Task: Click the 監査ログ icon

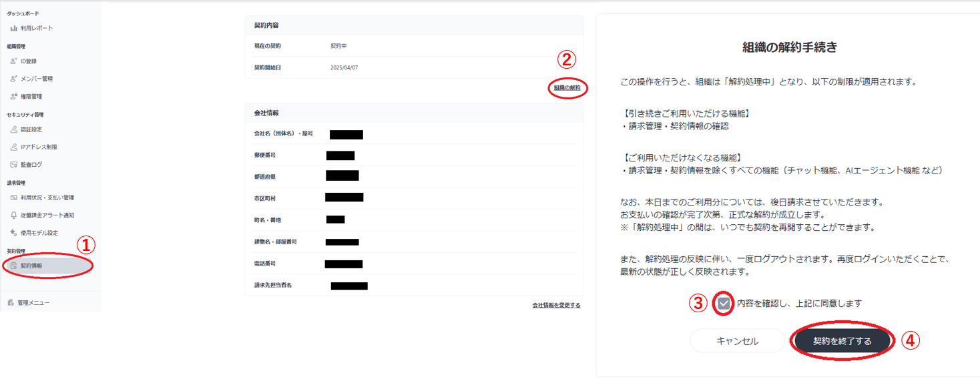Action: [x=13, y=164]
